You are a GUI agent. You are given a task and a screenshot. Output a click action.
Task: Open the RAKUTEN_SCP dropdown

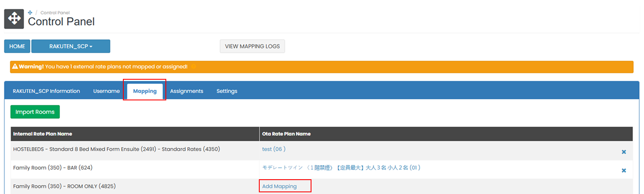pyautogui.click(x=71, y=46)
